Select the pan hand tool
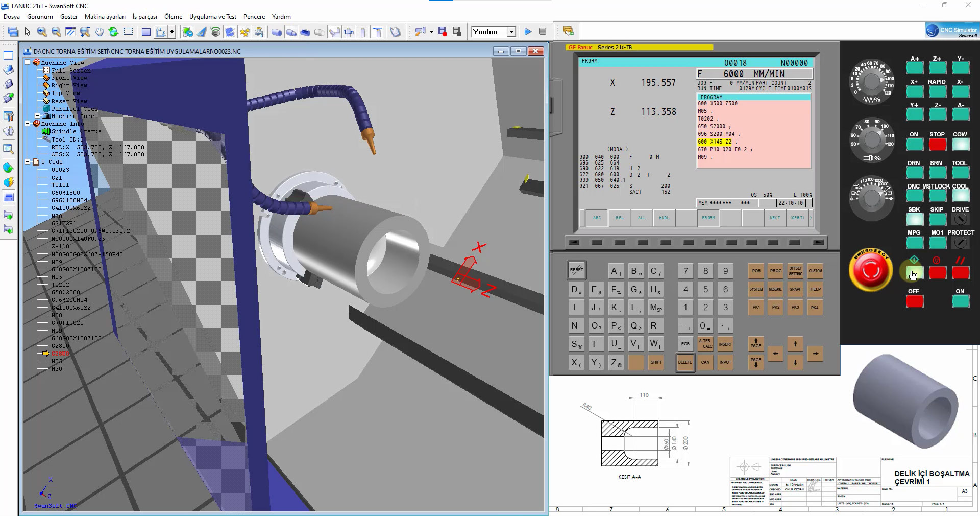The height and width of the screenshot is (516, 980). tap(99, 32)
